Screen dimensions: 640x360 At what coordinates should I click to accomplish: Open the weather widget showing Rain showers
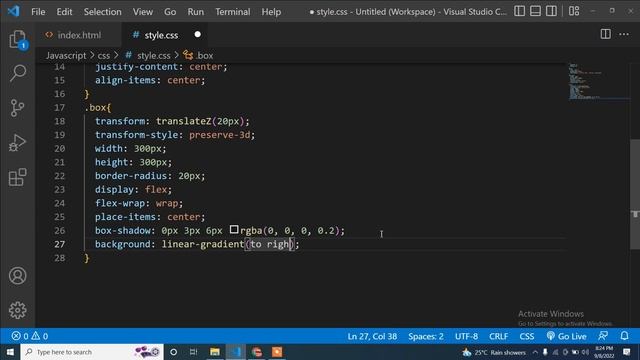(x=494, y=352)
